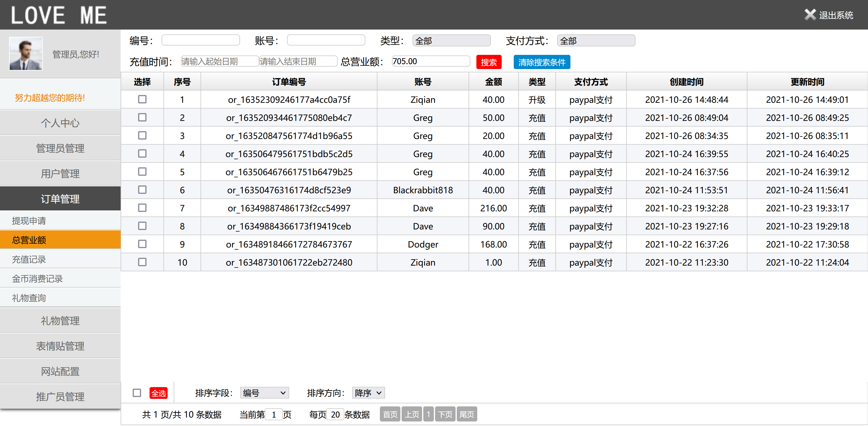This screenshot has width=868, height=426.
Task: Focus the 编号 input field
Action: coord(200,40)
